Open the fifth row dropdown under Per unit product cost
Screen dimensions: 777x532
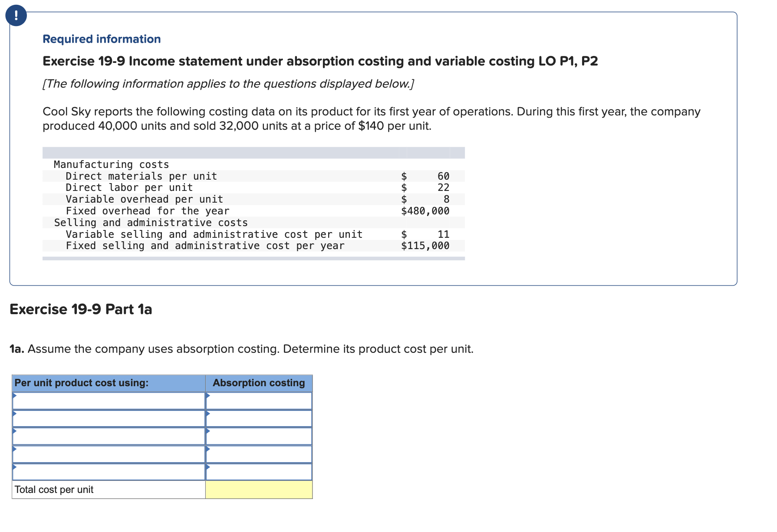click(109, 472)
